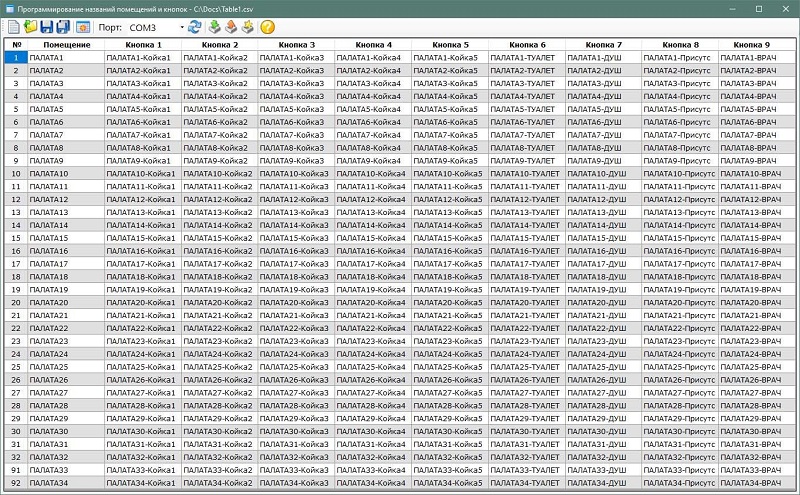
Task: Open a file with folder icon
Action: point(31,27)
